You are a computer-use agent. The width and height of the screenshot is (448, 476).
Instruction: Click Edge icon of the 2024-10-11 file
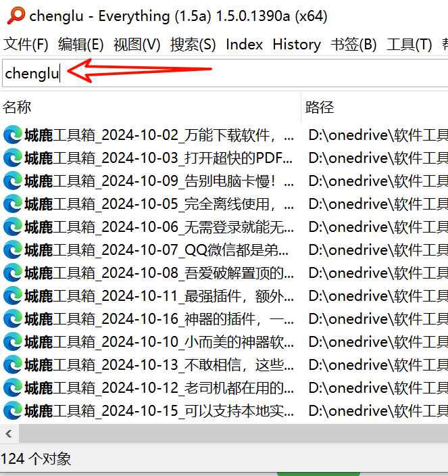pyautogui.click(x=13, y=295)
